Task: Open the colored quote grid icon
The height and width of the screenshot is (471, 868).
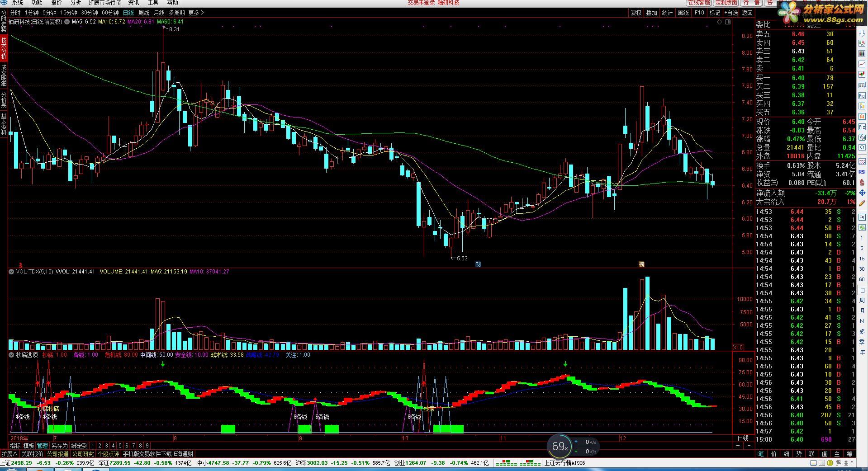Action: click(862, 53)
